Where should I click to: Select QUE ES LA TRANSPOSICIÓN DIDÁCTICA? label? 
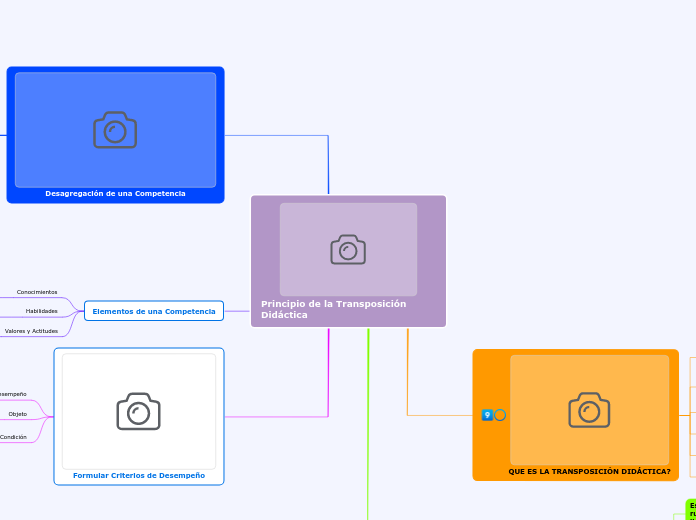point(589,472)
